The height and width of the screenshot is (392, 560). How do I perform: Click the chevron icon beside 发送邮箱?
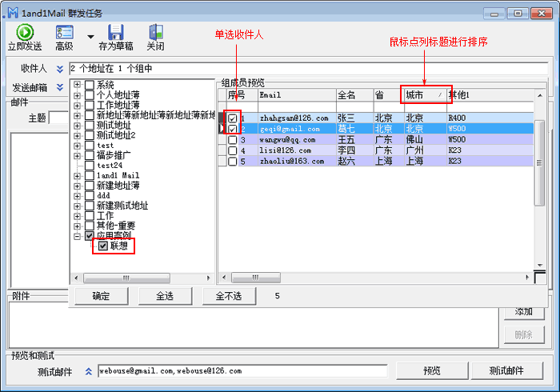click(x=59, y=87)
